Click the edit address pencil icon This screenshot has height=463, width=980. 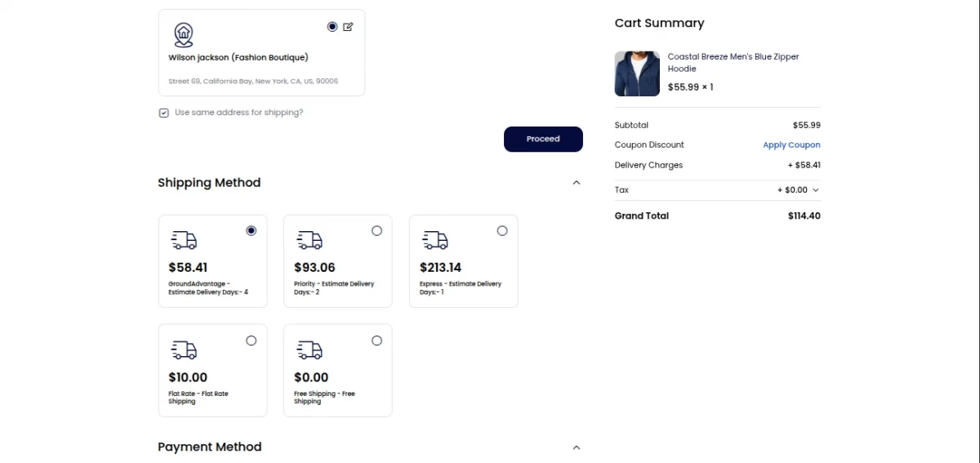[x=348, y=27]
